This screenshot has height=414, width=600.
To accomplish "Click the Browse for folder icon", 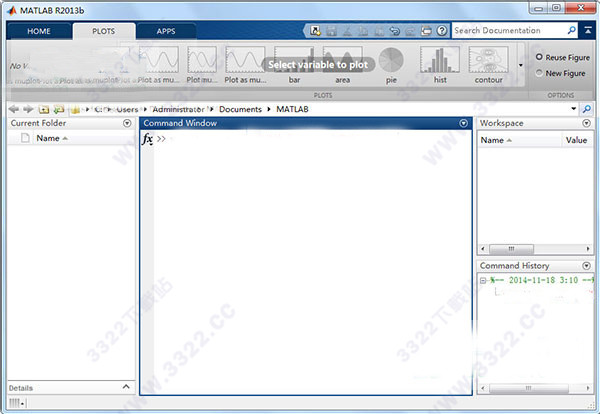I will tap(59, 110).
